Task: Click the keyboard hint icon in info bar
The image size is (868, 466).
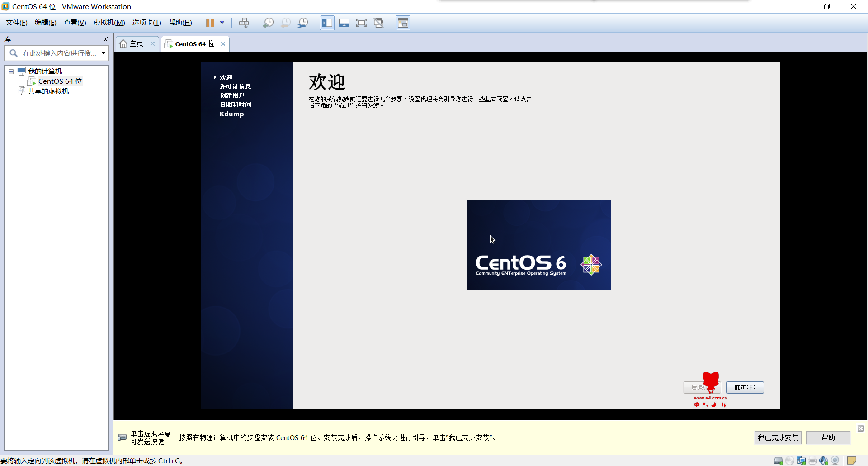Action: pos(122,437)
